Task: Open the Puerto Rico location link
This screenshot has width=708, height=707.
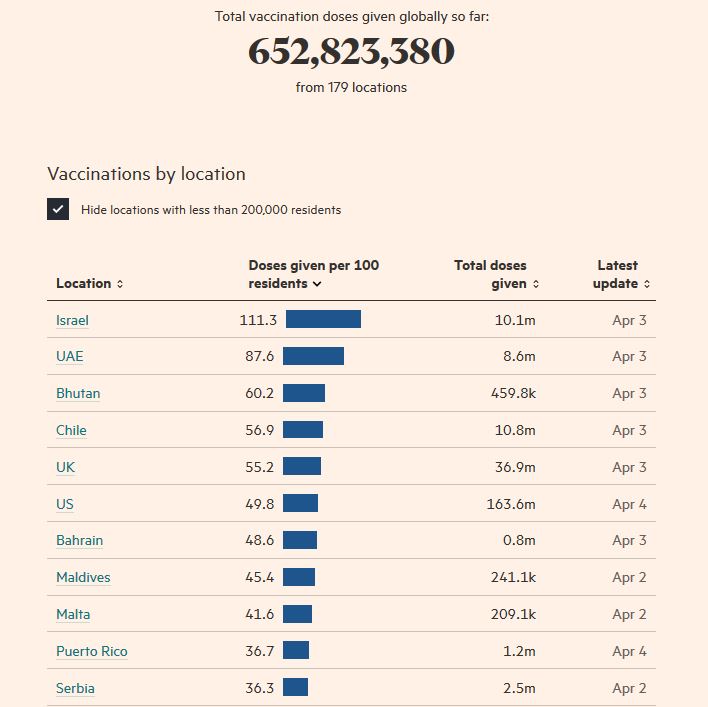Action: pos(91,651)
